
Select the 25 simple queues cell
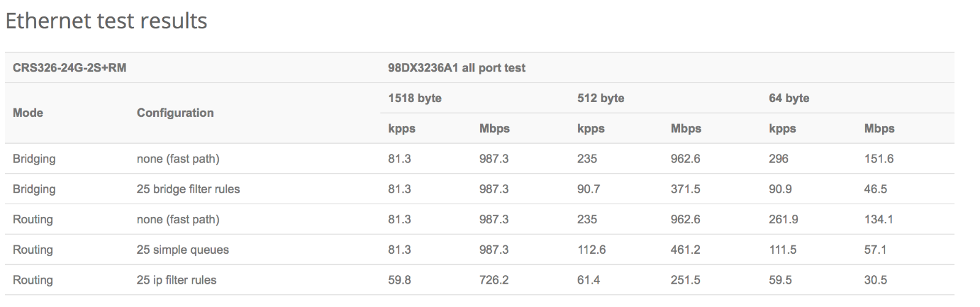click(183, 250)
